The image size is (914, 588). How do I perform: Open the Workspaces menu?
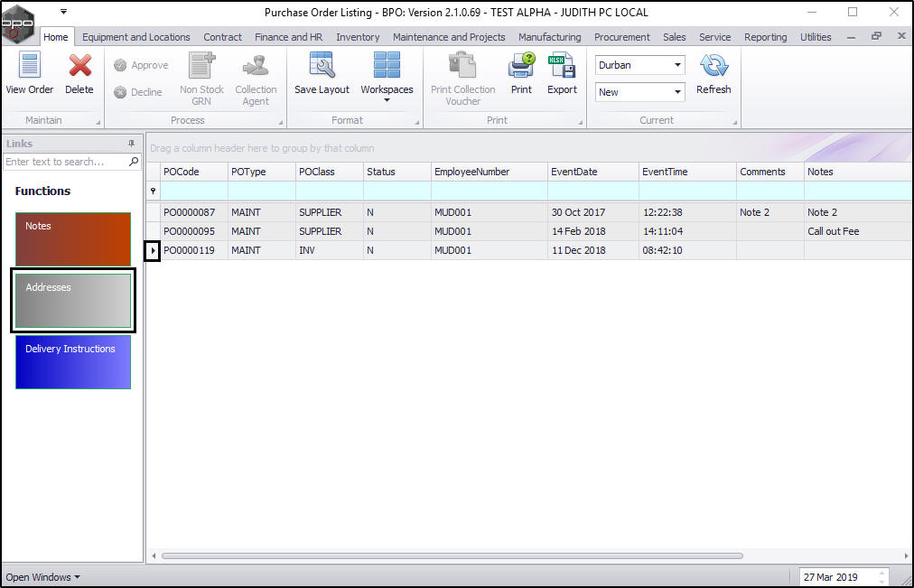(387, 77)
